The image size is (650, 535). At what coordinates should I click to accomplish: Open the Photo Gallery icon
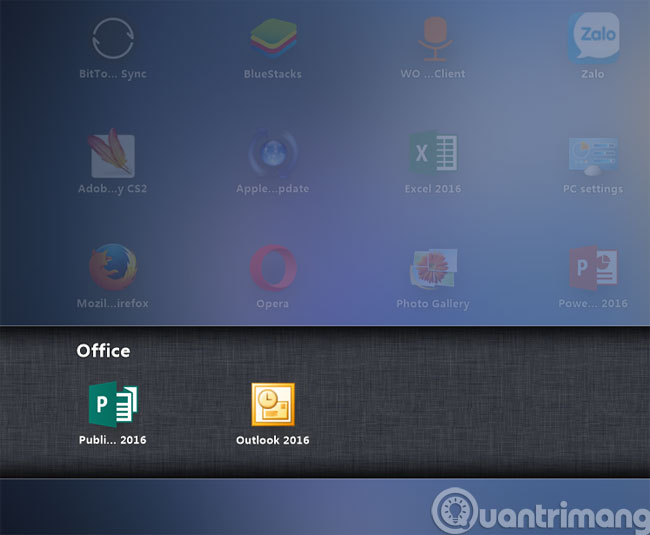434,269
